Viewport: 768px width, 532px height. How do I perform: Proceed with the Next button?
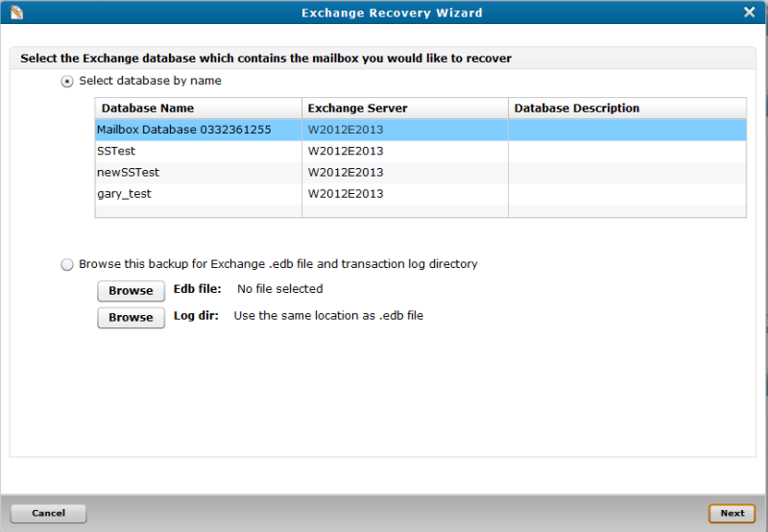(732, 514)
